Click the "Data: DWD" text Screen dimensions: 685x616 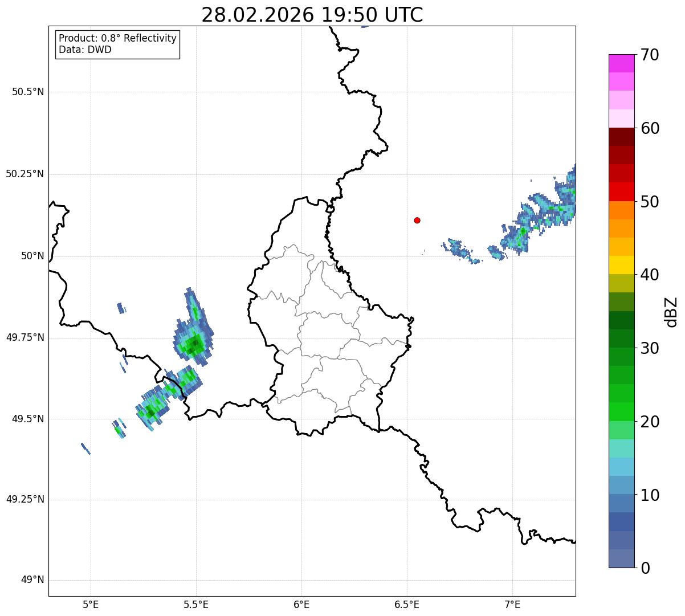(85, 50)
